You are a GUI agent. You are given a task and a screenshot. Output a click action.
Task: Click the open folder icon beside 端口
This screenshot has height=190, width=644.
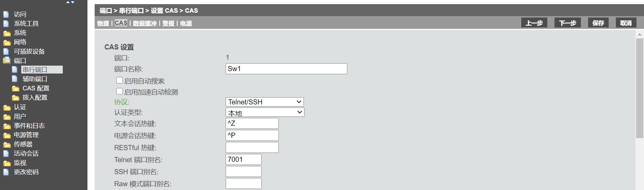[x=7, y=61]
